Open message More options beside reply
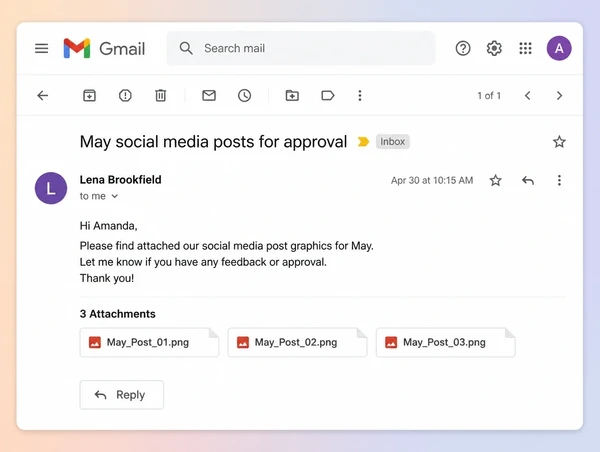The image size is (600, 452). [559, 180]
